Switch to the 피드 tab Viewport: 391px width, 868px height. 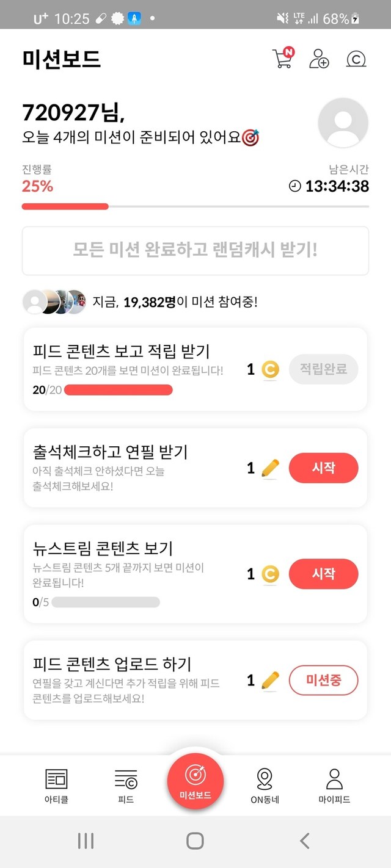click(126, 786)
